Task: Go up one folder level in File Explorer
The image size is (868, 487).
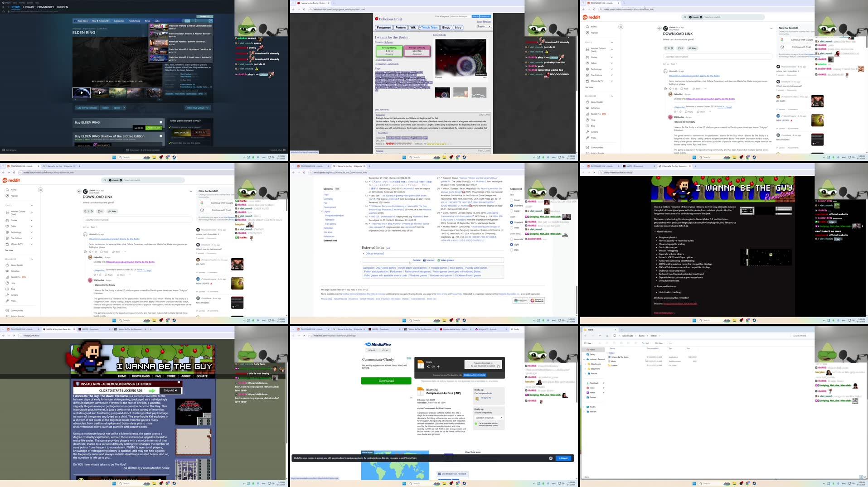Action: point(600,336)
